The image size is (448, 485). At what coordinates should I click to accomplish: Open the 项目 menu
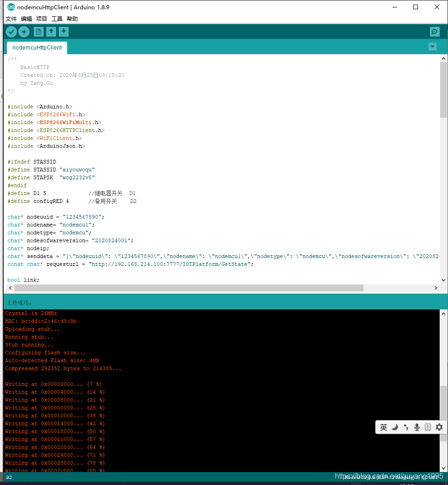[41, 19]
